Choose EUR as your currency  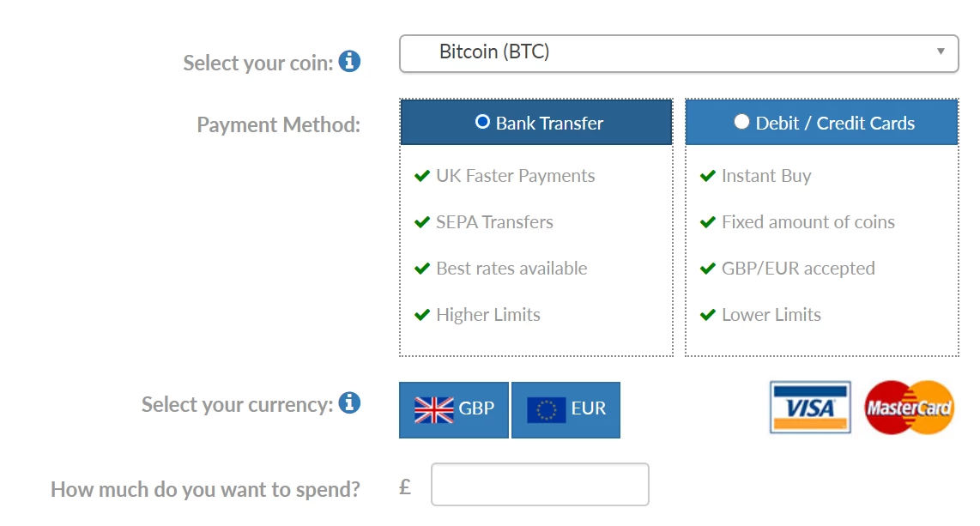tap(566, 409)
